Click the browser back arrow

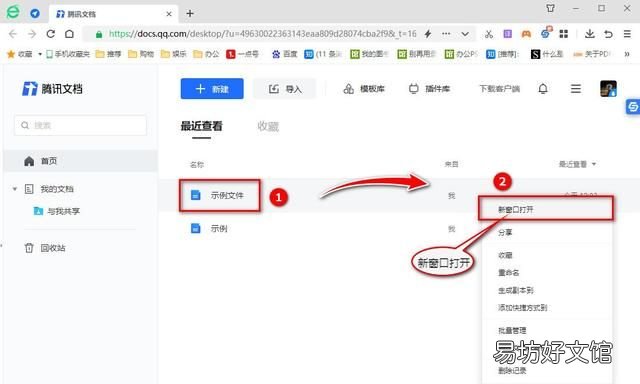[x=13, y=34]
